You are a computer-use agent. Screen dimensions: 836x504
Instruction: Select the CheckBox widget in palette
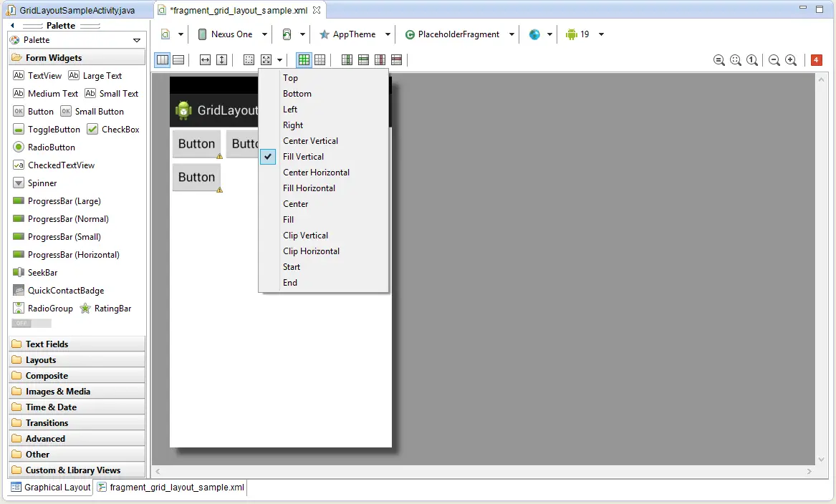[x=113, y=130]
